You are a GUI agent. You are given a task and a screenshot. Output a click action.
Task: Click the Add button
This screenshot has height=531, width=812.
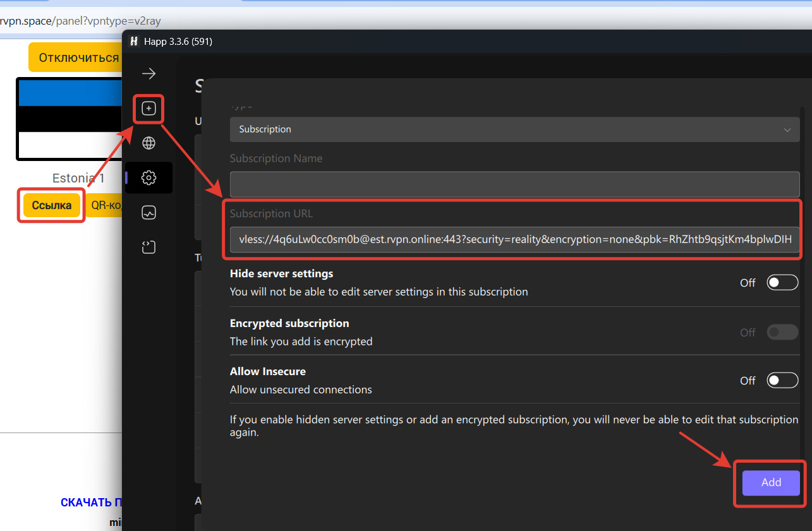771,482
